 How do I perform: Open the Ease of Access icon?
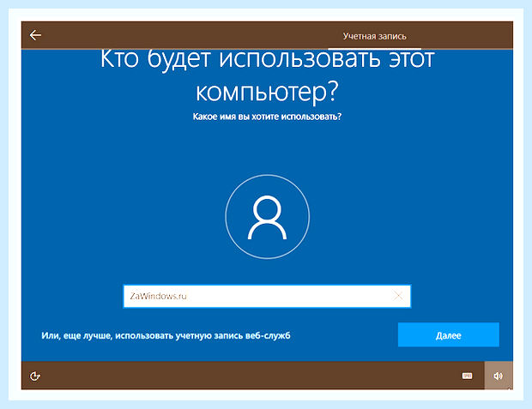point(35,376)
